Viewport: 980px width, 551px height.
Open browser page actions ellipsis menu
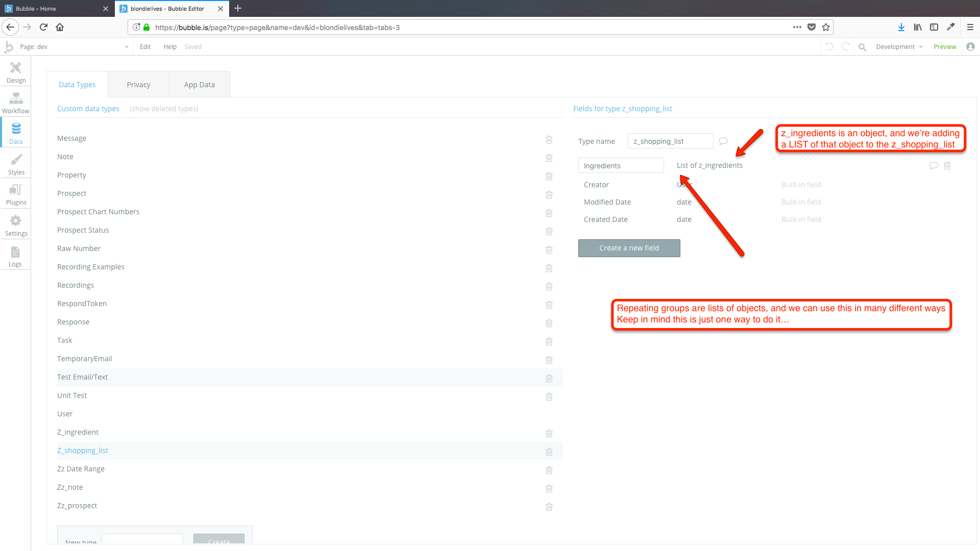click(797, 27)
